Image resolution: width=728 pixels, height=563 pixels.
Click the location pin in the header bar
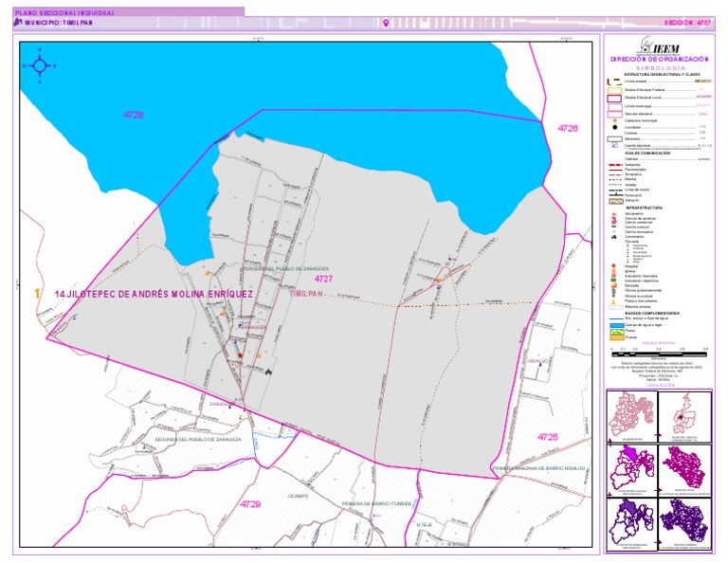pyautogui.click(x=386, y=23)
